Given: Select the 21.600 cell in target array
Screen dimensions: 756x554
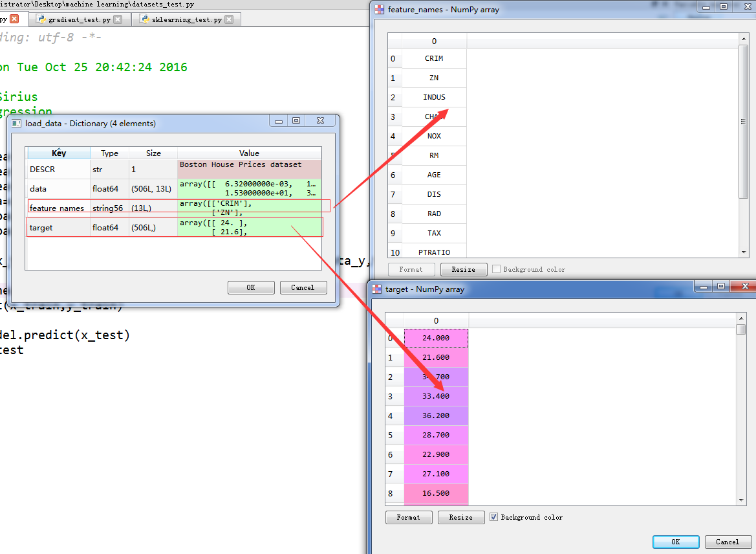Looking at the screenshot, I should coord(436,358).
